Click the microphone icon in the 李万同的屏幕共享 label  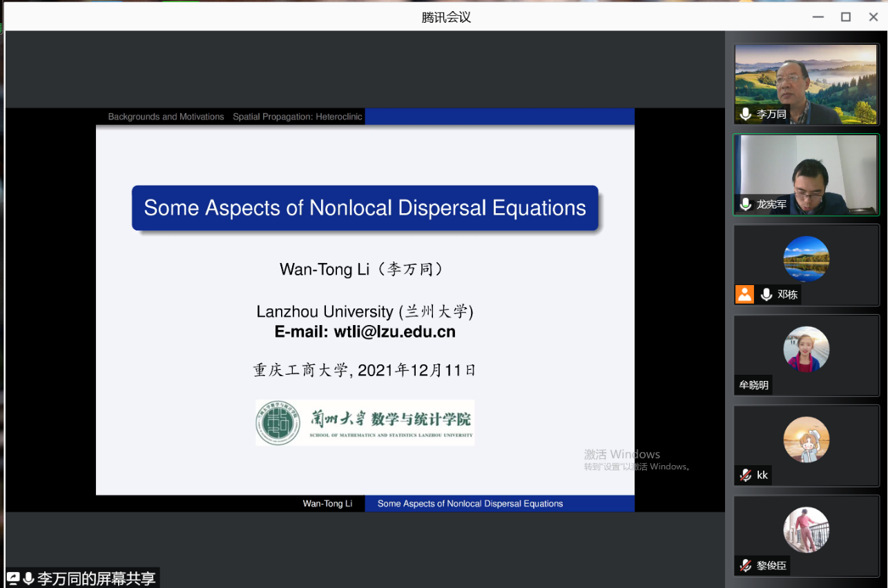point(28,578)
